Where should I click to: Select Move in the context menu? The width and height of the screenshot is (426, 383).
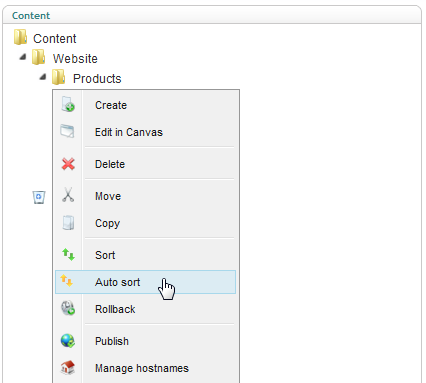(145, 196)
